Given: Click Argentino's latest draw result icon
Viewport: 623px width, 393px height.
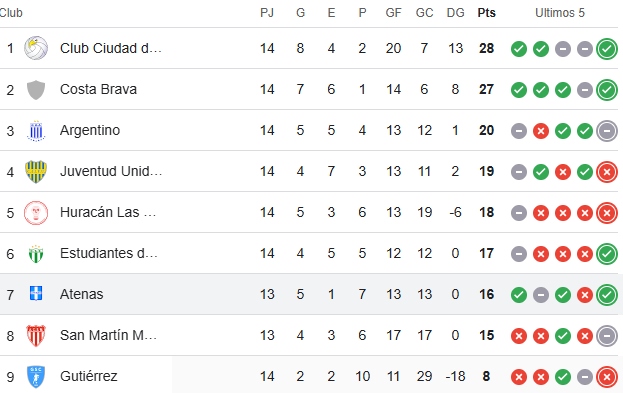Looking at the screenshot, I should pos(607,131).
